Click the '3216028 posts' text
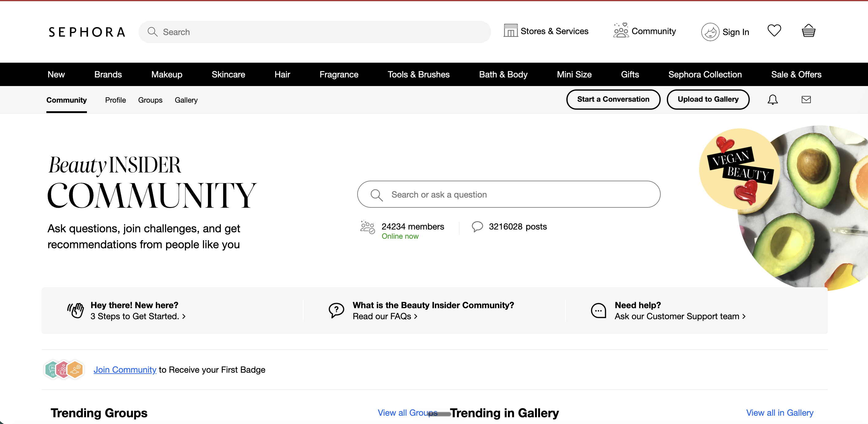Screen dimensions: 868x424 click(518, 226)
